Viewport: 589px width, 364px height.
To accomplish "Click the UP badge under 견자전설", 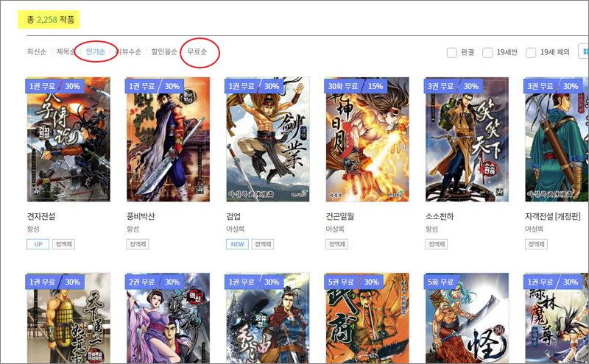I will tap(38, 244).
